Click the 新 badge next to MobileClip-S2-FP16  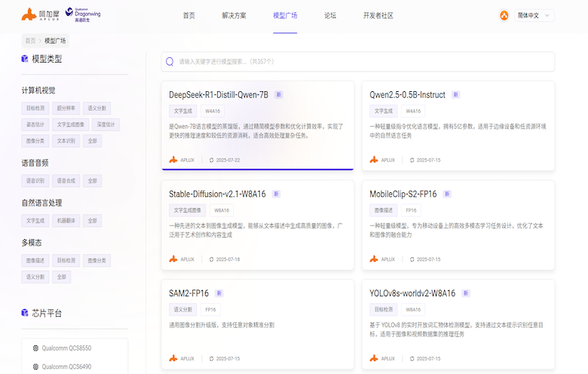447,194
